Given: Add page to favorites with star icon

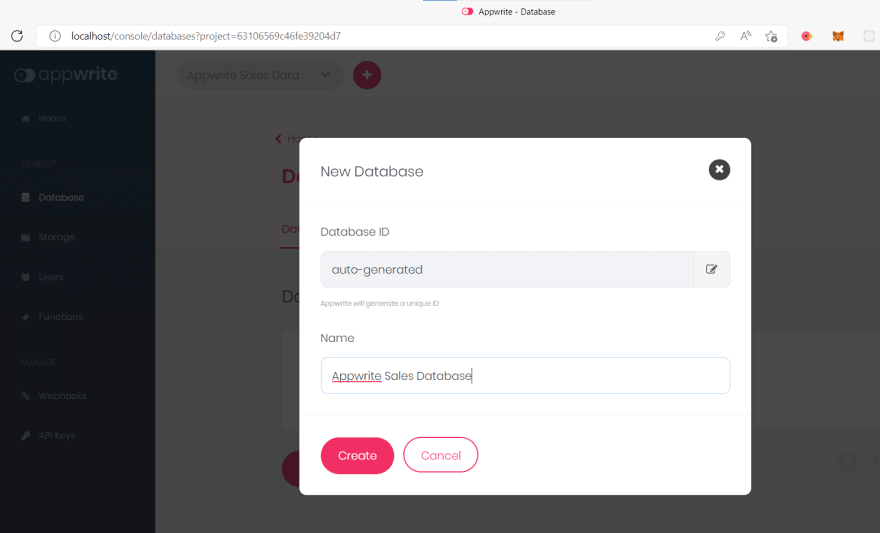Looking at the screenshot, I should click(x=771, y=36).
